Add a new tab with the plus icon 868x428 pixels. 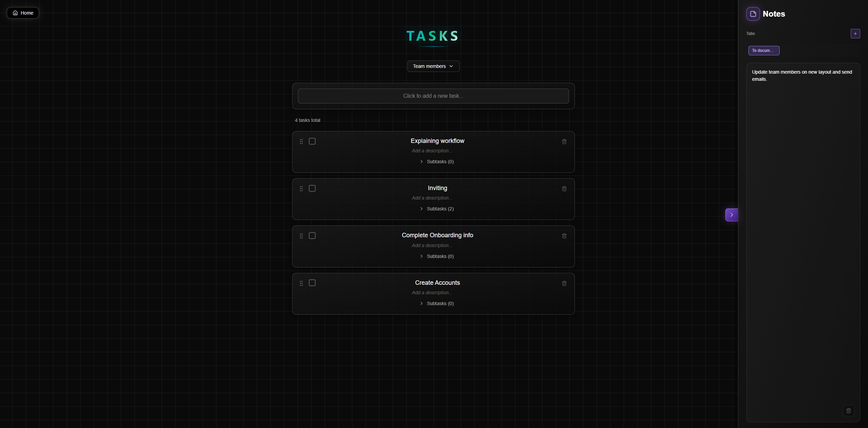(x=855, y=34)
